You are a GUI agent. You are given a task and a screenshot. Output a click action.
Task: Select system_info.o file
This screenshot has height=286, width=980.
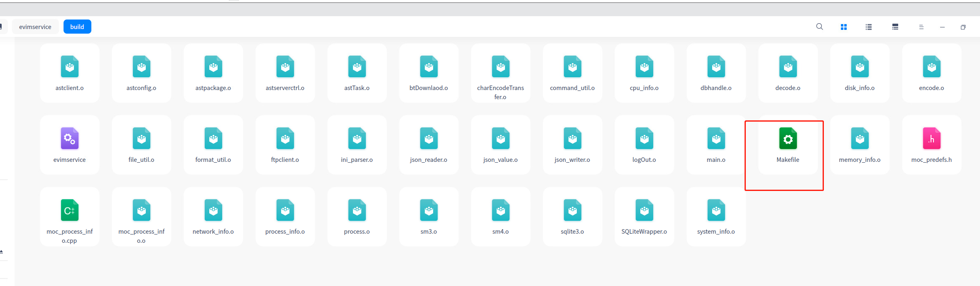(716, 217)
